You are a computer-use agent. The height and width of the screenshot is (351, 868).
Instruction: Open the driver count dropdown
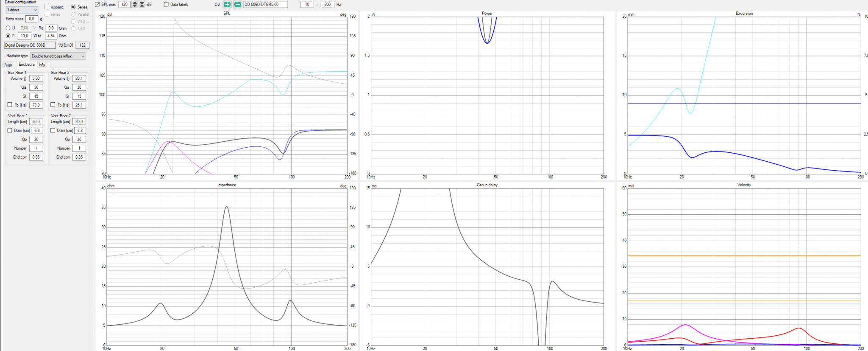(22, 10)
